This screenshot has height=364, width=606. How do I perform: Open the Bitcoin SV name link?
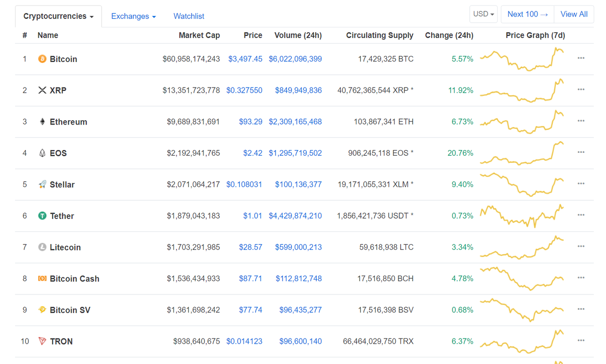(x=70, y=310)
